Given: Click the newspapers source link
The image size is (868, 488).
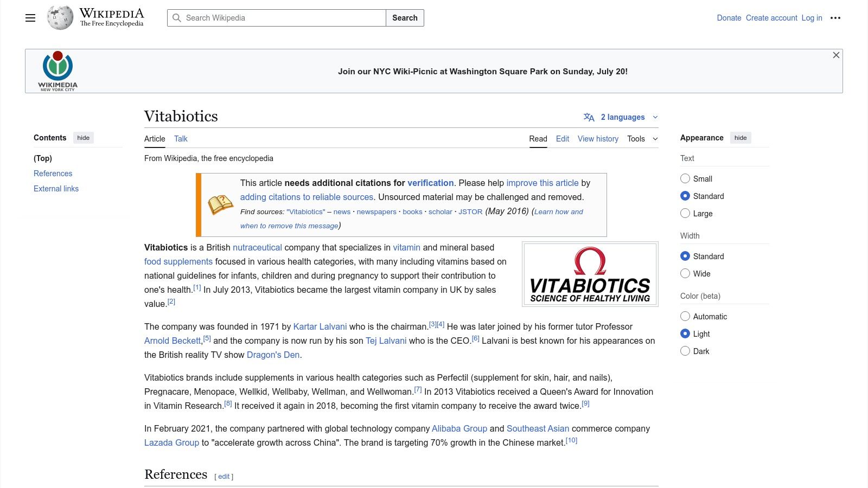Looking at the screenshot, I should [376, 212].
